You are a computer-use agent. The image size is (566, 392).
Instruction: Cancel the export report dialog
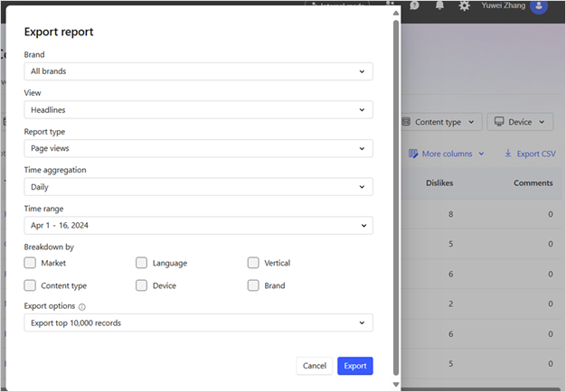(x=315, y=366)
